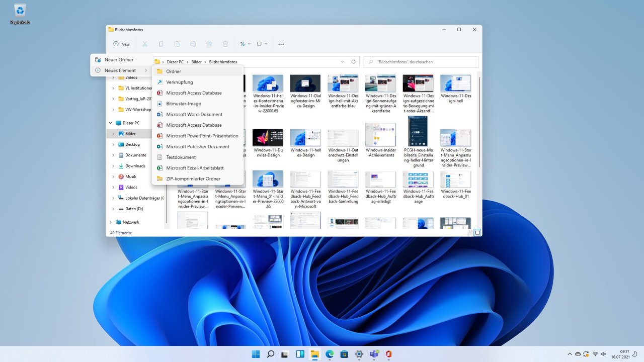
Task: Click the Paste clipboard icon in toolbar
Action: [177, 44]
